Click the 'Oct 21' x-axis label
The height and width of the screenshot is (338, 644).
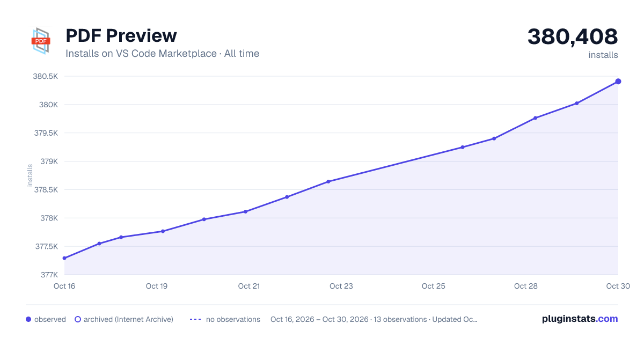[x=249, y=286]
